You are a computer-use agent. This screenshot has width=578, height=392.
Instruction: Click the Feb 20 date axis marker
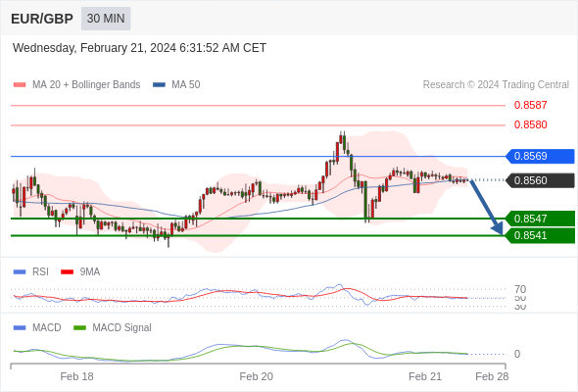pos(257,376)
